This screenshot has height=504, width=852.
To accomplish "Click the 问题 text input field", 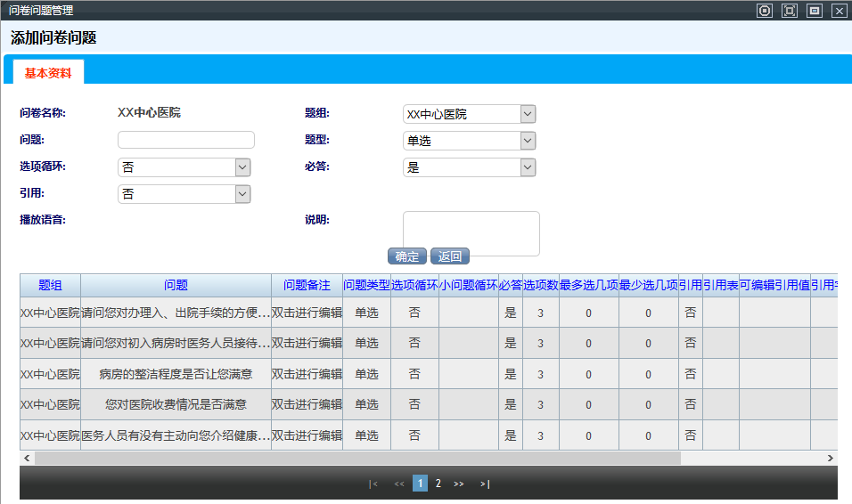I will (x=186, y=140).
